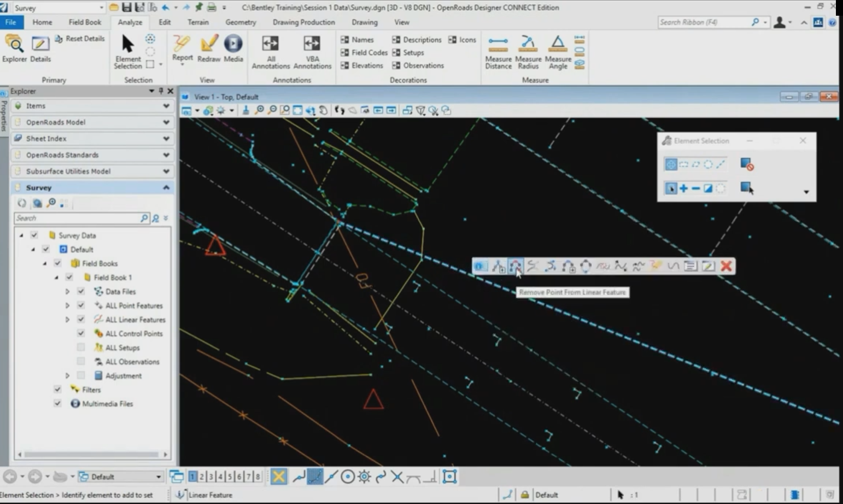Click Reset Details button
Viewport: 843px width, 504px height.
80,38
